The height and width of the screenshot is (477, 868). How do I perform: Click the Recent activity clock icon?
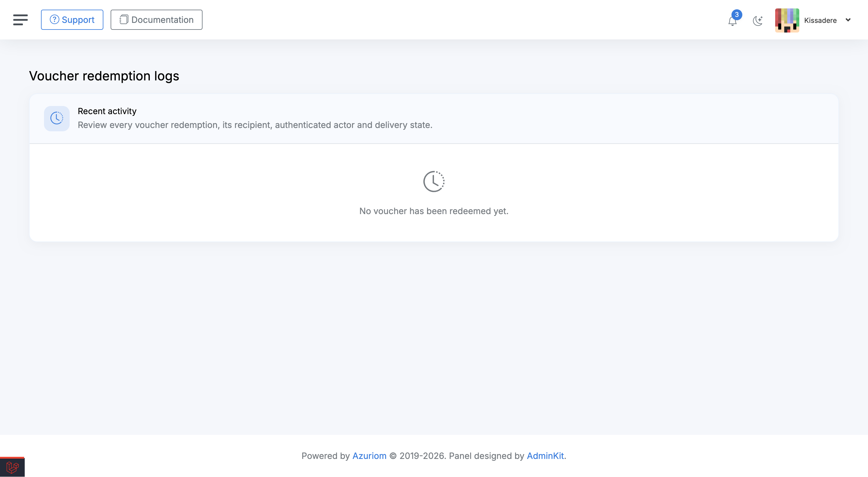57,118
